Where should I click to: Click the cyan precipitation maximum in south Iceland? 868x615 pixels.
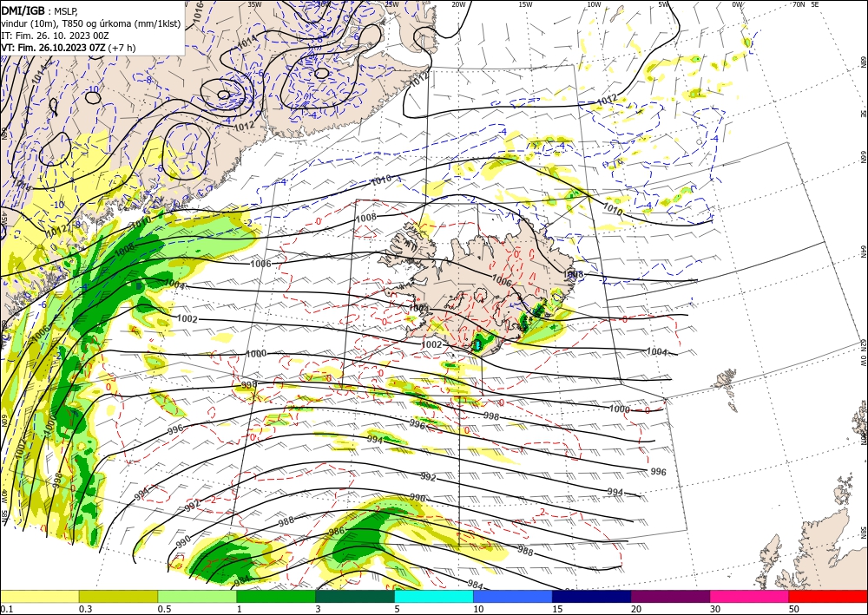(477, 345)
